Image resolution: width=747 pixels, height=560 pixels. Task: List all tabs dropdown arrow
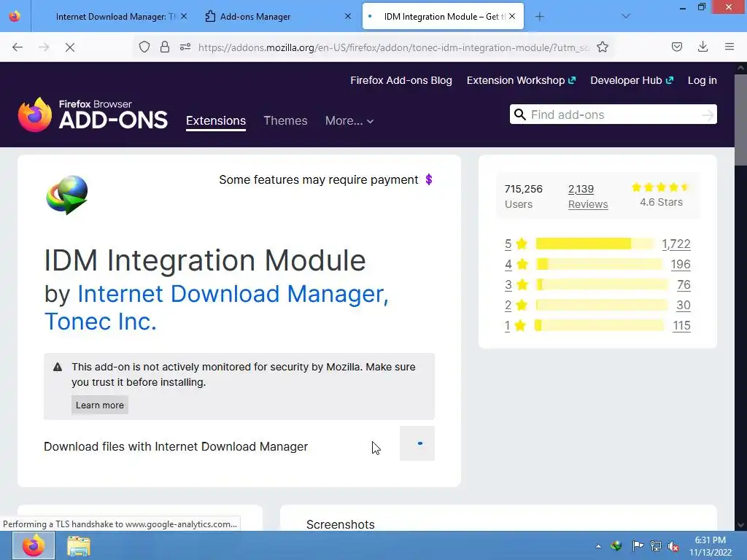tap(626, 17)
